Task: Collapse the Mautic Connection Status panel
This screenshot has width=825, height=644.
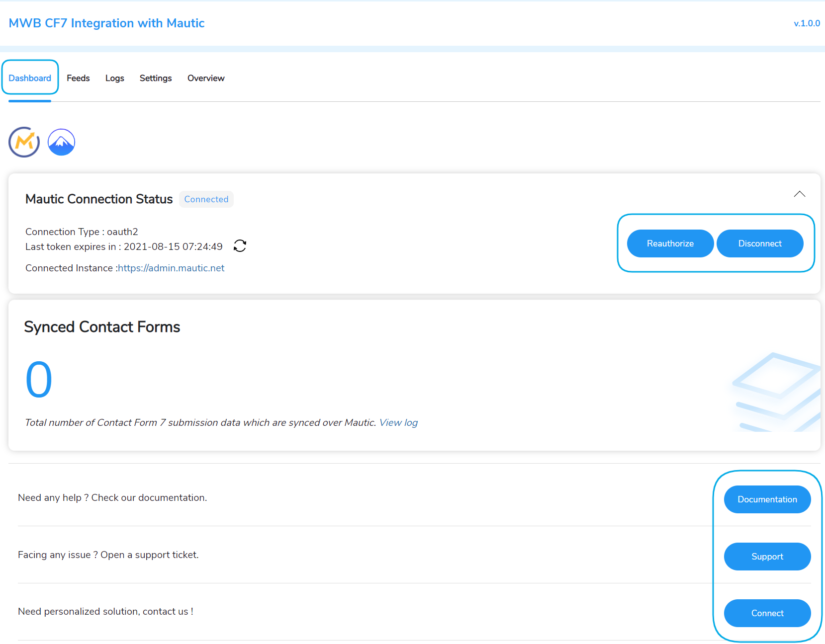Action: [799, 194]
